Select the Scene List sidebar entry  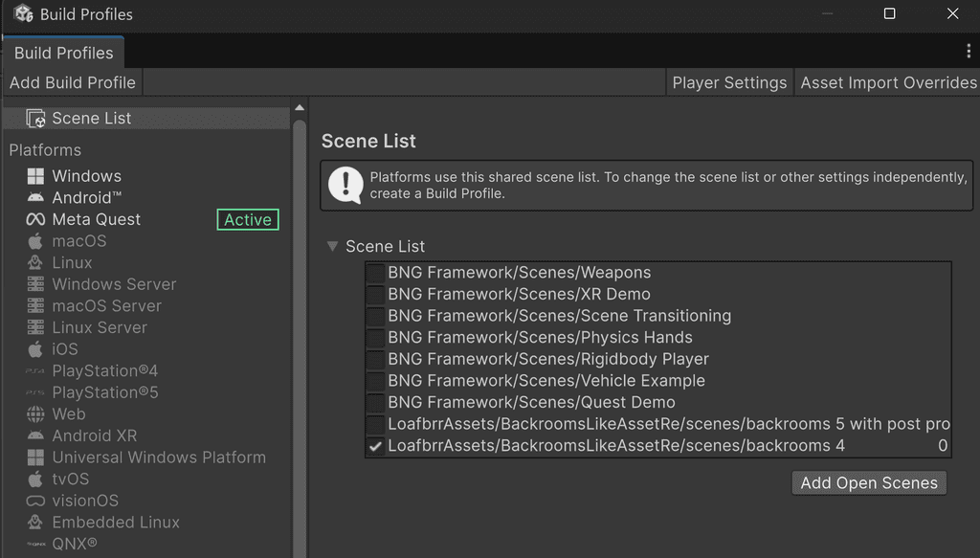click(x=146, y=118)
